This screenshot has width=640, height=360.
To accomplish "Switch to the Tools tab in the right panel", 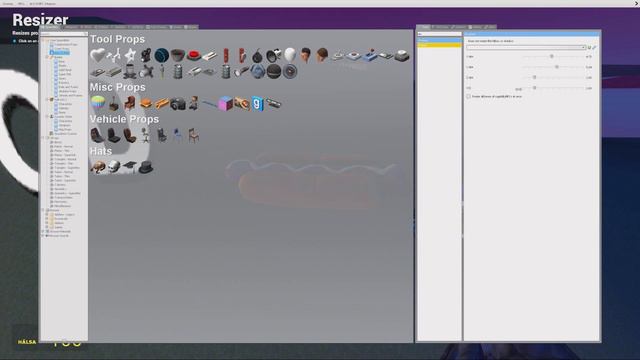I will pyautogui.click(x=424, y=27).
